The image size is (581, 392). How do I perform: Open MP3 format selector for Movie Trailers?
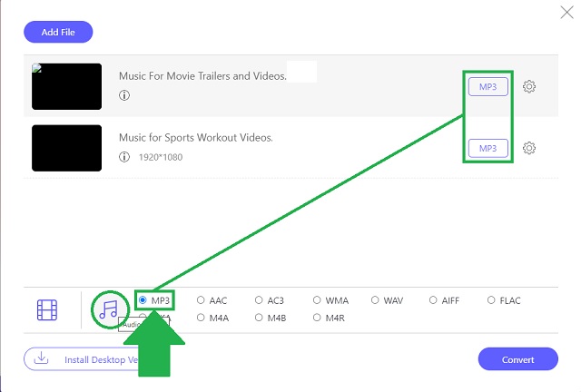(x=487, y=86)
